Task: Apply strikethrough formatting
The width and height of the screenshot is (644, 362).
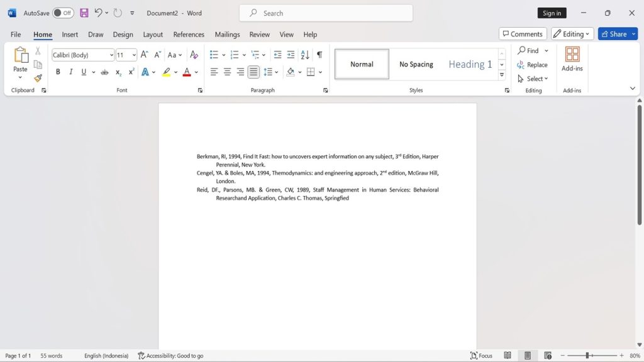Action: tap(105, 72)
